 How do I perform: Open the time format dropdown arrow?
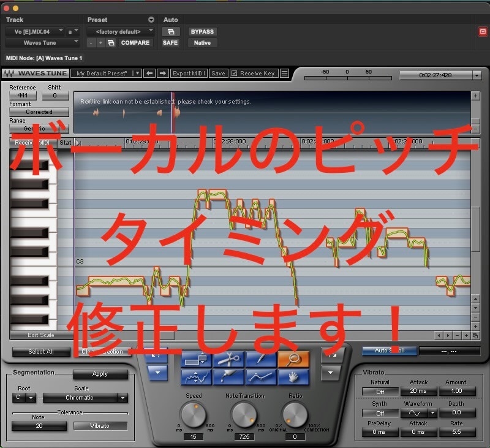pyautogui.click(x=477, y=75)
